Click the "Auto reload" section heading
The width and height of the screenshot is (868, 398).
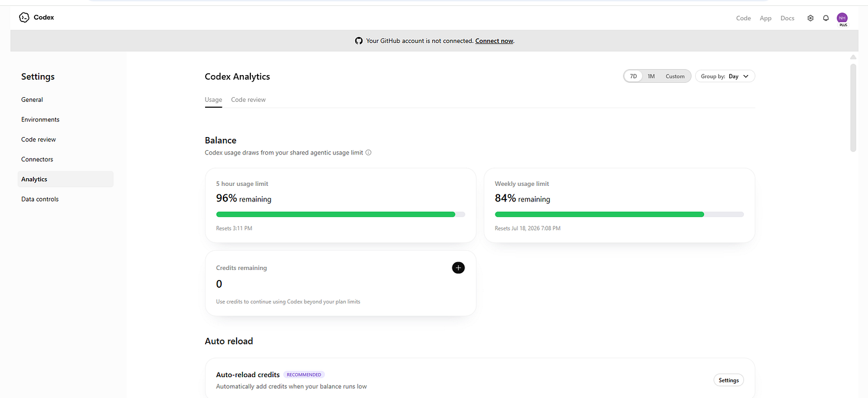(229, 341)
